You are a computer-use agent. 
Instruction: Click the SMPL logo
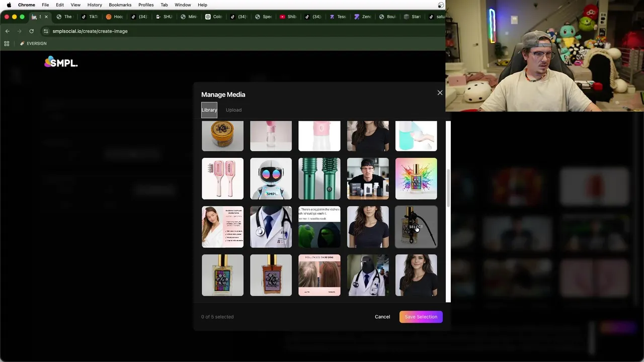61,62
